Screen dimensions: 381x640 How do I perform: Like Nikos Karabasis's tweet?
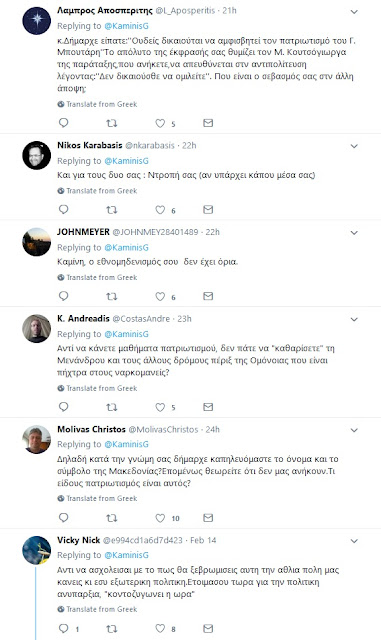[x=160, y=210]
